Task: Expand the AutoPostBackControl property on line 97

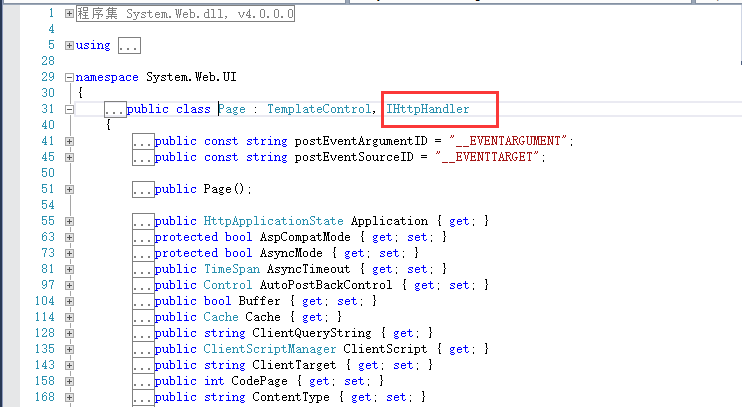Action: (x=69, y=285)
